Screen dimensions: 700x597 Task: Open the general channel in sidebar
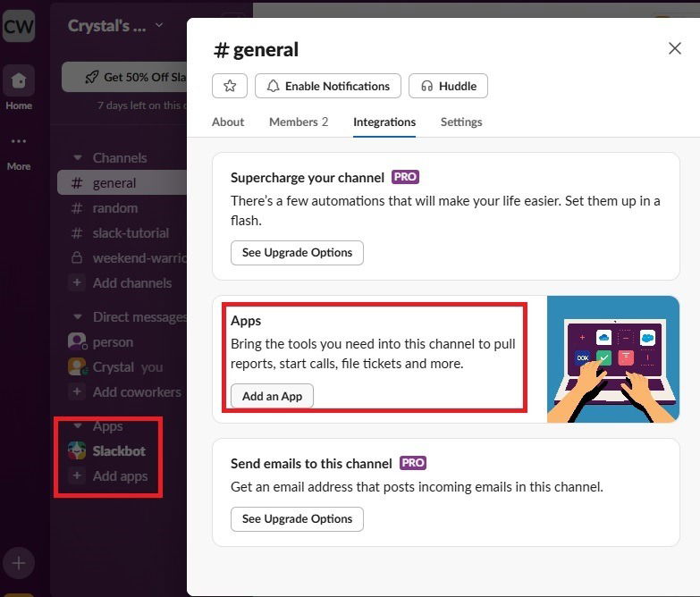122,182
